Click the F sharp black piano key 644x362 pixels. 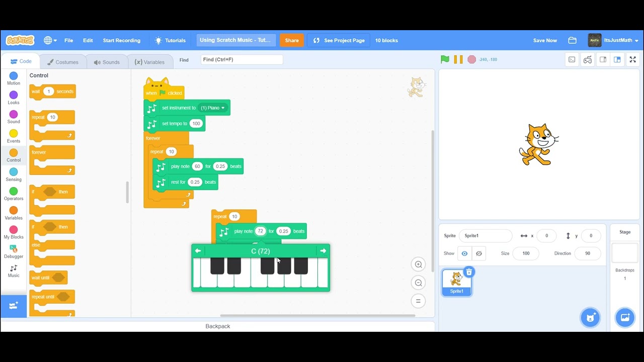click(x=268, y=266)
